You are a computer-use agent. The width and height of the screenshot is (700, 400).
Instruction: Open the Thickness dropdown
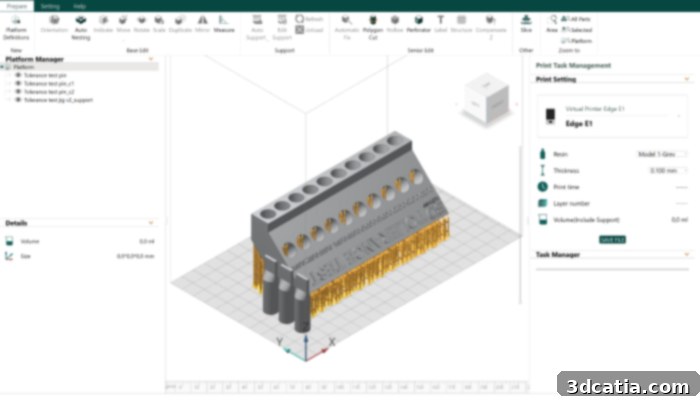click(668, 171)
